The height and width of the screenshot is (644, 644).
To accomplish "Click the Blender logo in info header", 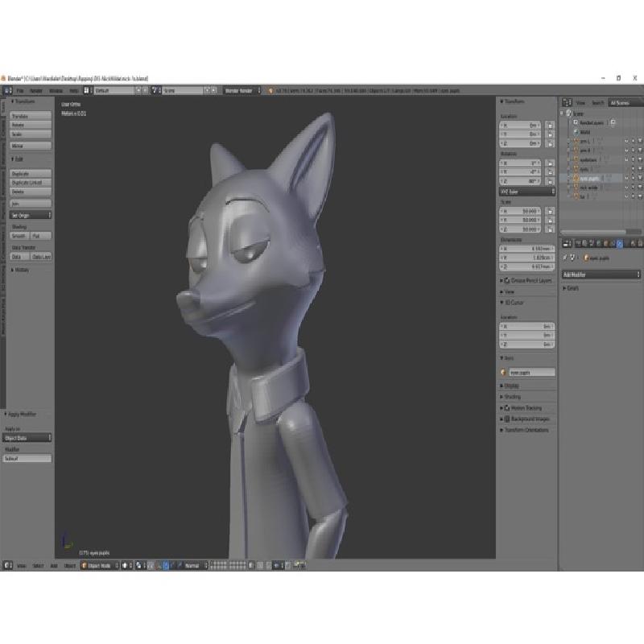I will (x=270, y=90).
